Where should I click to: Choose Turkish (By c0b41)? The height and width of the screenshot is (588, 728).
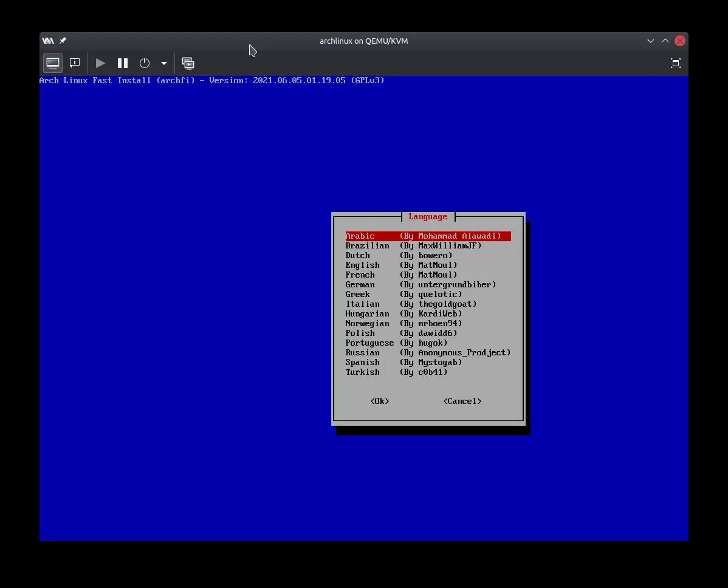click(x=428, y=372)
